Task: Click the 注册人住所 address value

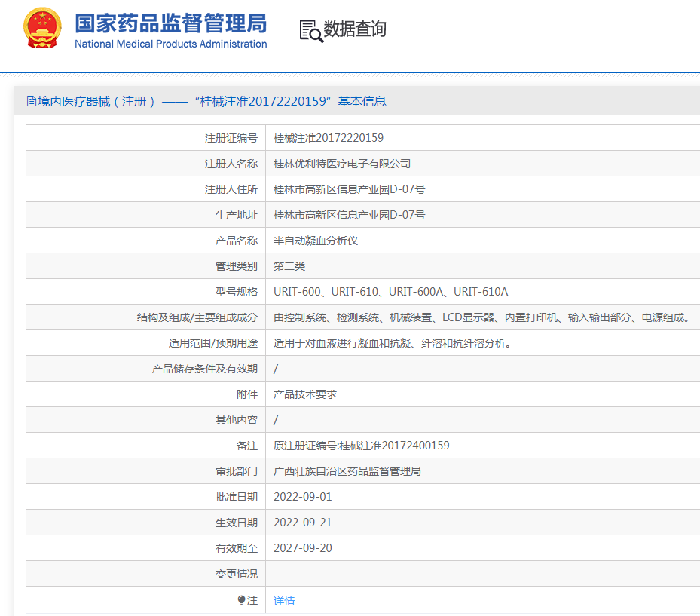Action: (x=349, y=189)
